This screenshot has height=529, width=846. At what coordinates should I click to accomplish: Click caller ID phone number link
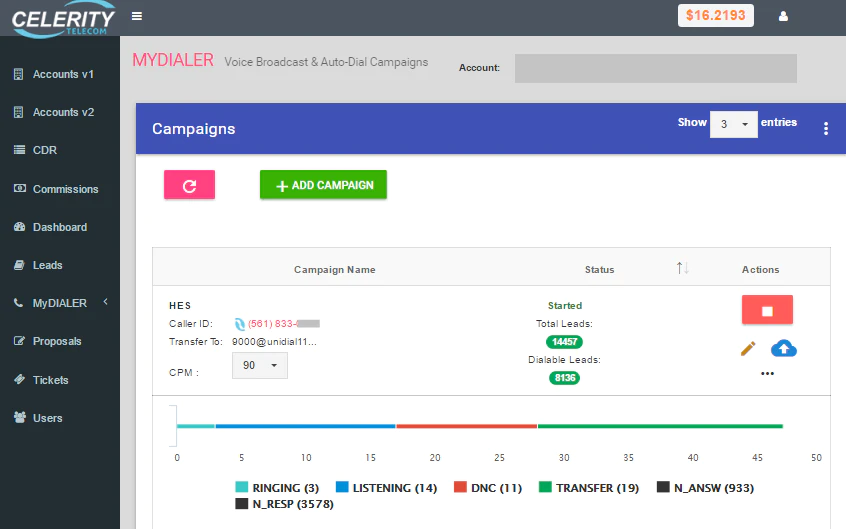click(x=284, y=324)
